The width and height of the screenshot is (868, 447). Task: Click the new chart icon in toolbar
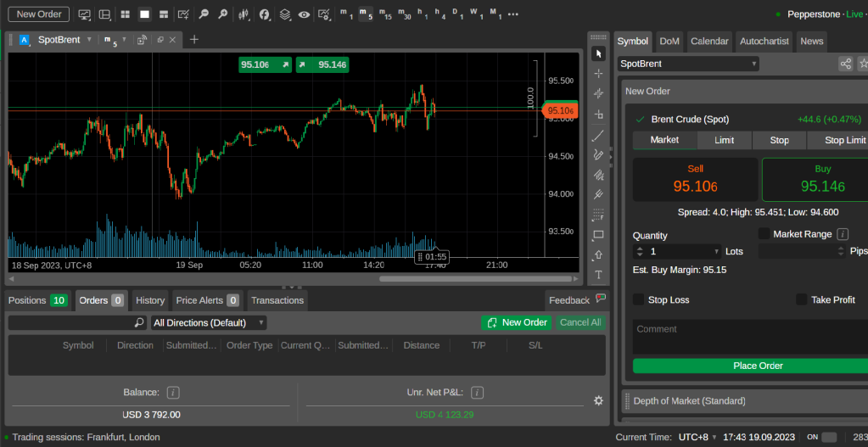184,14
